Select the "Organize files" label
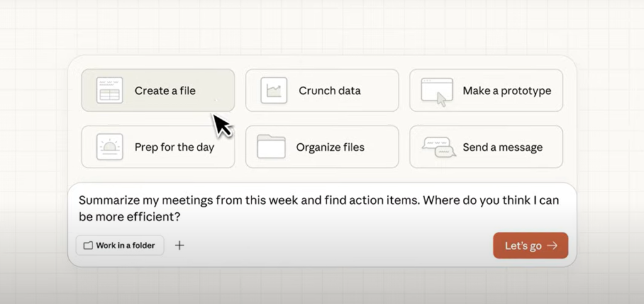This screenshot has width=644, height=304. [x=330, y=148]
